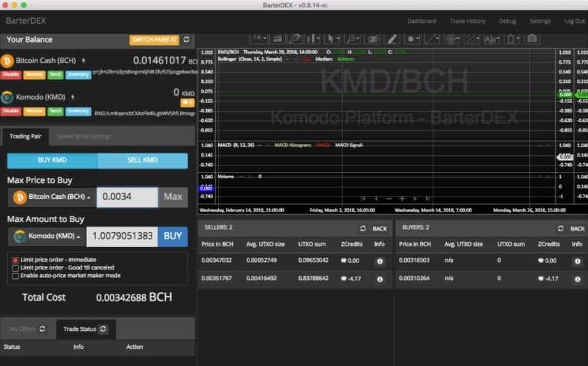Open the chart interval dropdown
This screenshot has height=366, width=588.
click(x=259, y=38)
